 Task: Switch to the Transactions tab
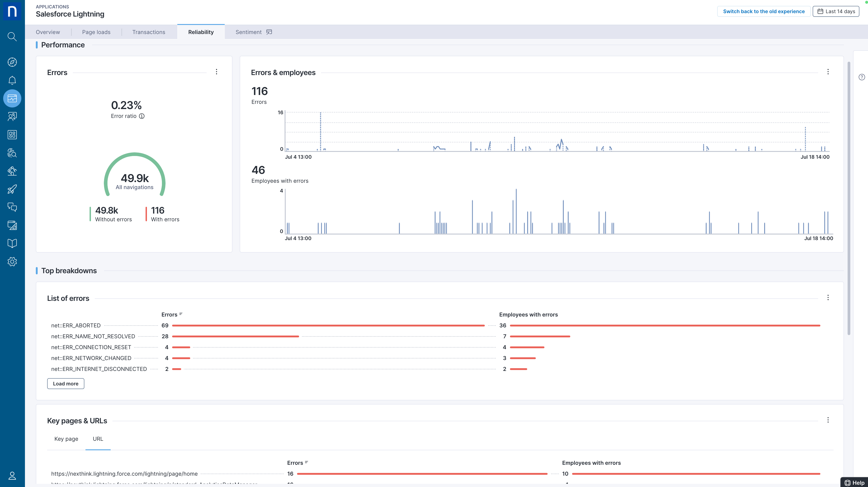click(x=149, y=32)
